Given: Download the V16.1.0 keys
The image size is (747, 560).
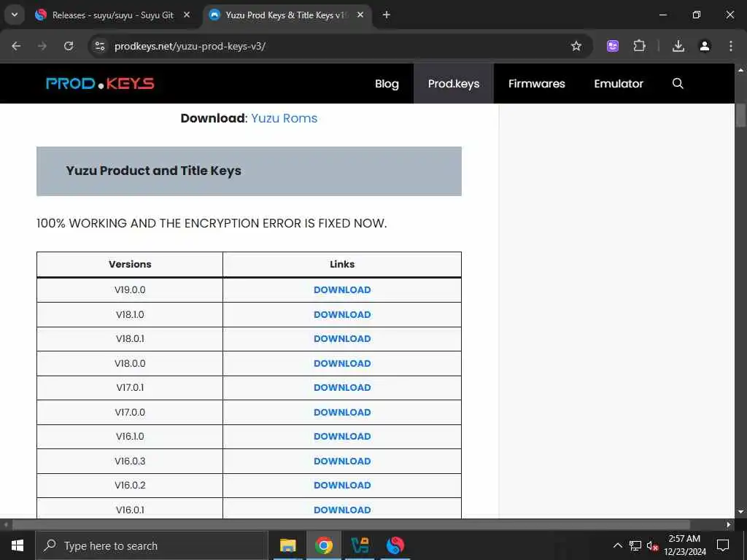Looking at the screenshot, I should coord(342,436).
